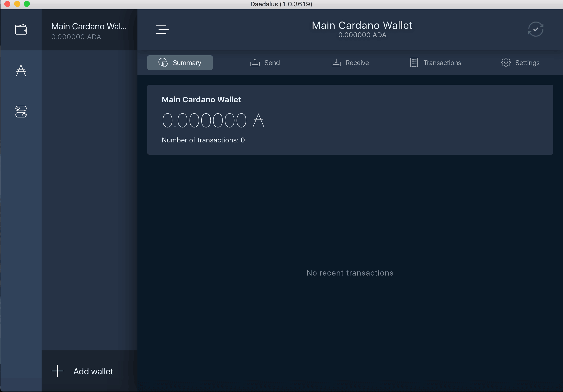Image resolution: width=563 pixels, height=392 pixels.
Task: Expand the Main Cardano Wallet entry
Action: (89, 30)
